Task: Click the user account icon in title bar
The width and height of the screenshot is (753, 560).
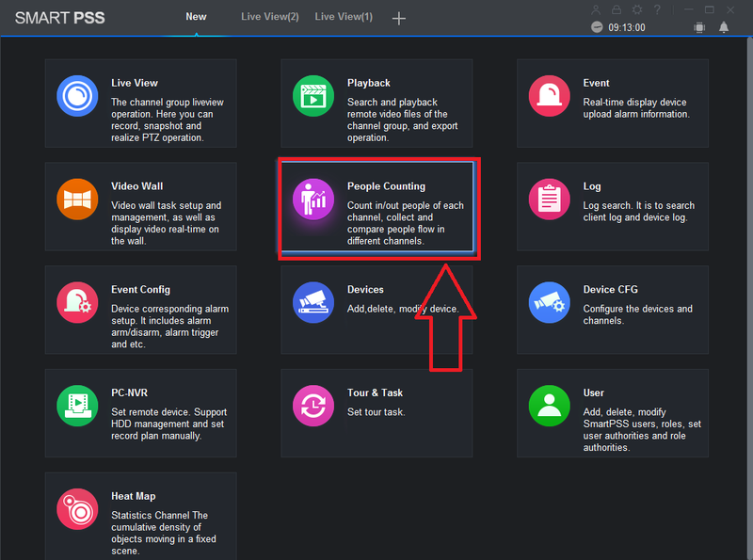Action: tap(596, 9)
